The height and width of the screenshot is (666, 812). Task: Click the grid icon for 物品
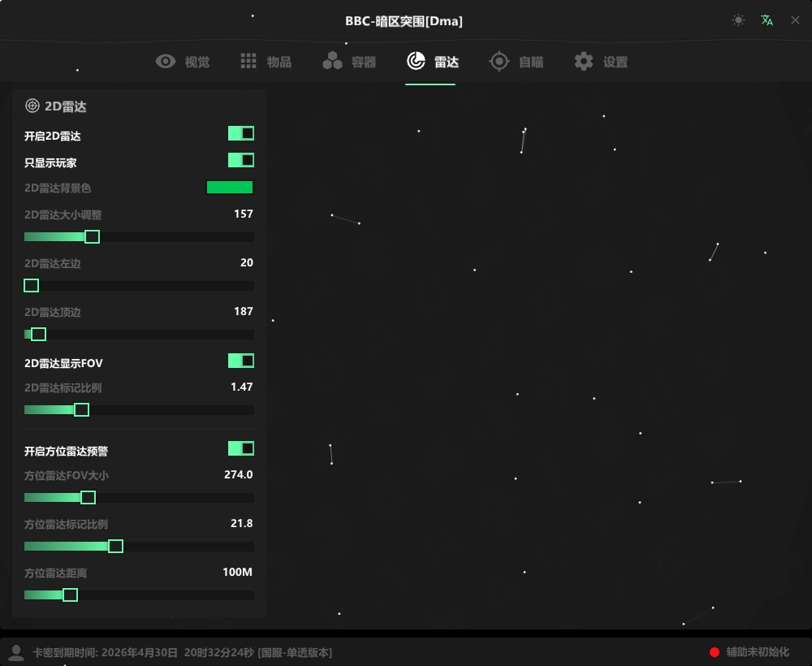pyautogui.click(x=248, y=62)
